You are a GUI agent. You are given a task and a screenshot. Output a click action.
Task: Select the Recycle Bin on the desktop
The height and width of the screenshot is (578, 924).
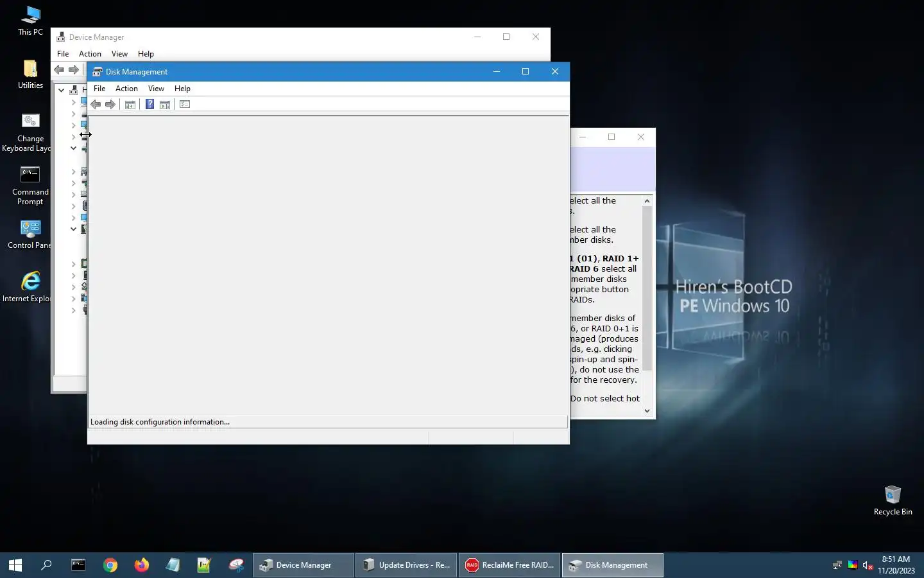coord(893,500)
